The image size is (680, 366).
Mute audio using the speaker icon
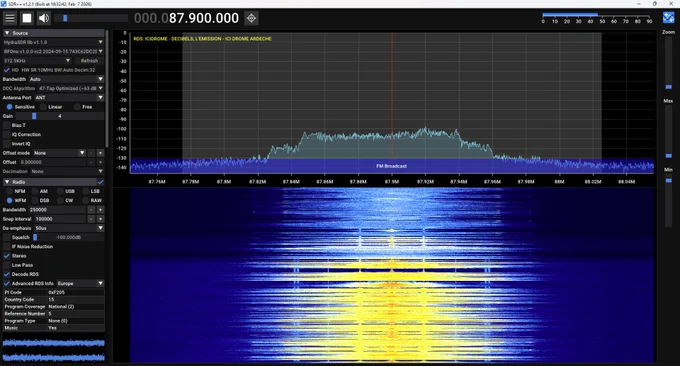click(x=44, y=18)
